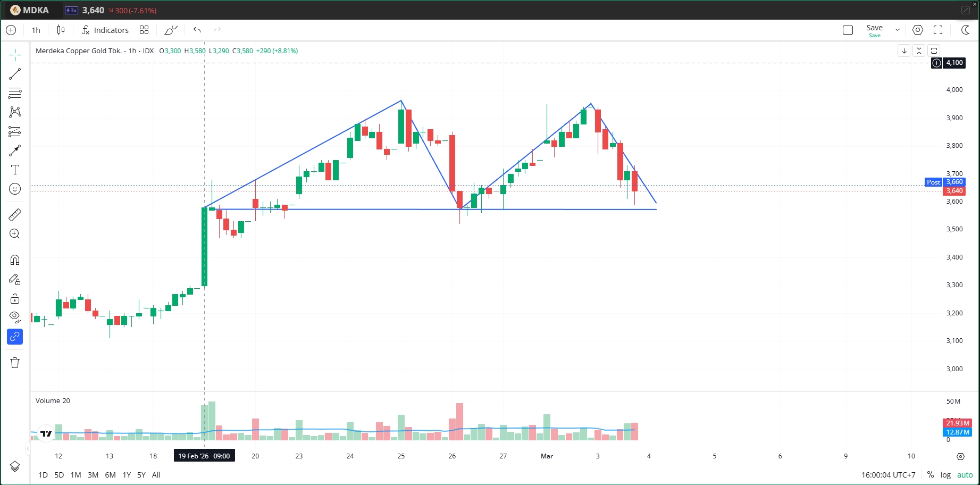Select the 1Y time range
Screen dimensions: 980x485
pos(127,475)
